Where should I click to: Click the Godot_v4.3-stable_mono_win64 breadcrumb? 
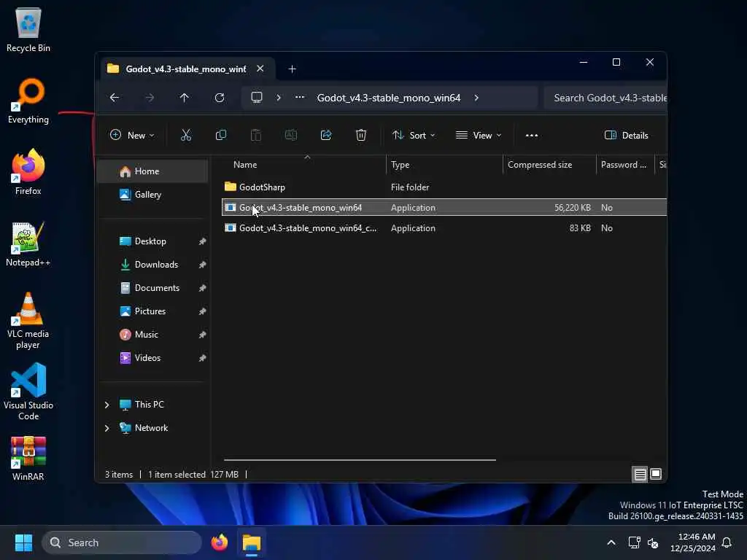click(389, 98)
